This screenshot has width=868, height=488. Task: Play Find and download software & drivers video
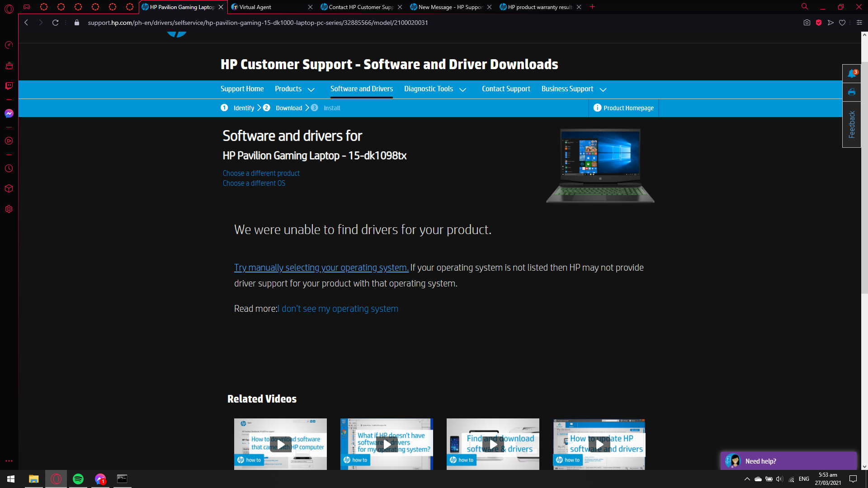pos(493,444)
